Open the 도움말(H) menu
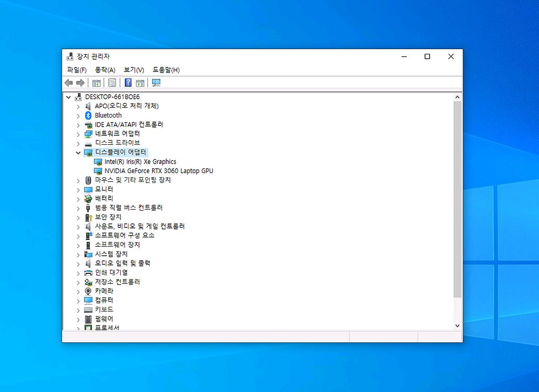The width and height of the screenshot is (539, 392). (x=166, y=70)
